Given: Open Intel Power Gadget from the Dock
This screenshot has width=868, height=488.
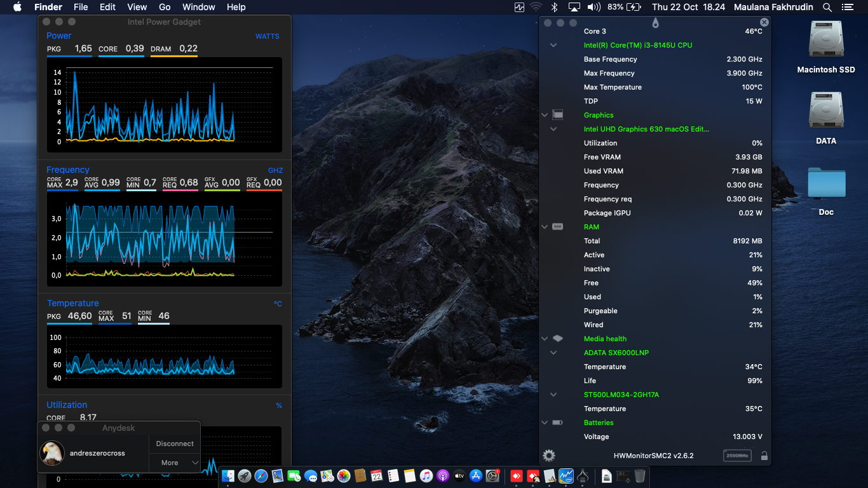Looking at the screenshot, I should (566, 476).
